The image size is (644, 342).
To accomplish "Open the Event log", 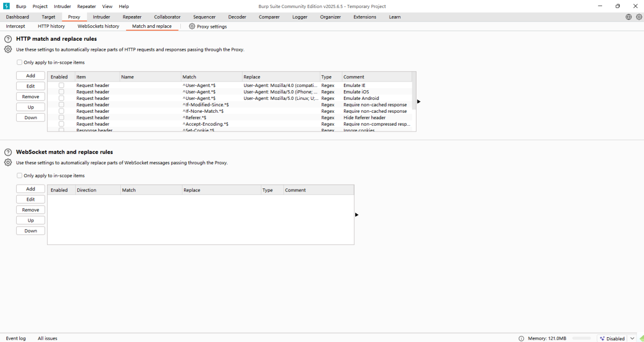I will point(16,338).
